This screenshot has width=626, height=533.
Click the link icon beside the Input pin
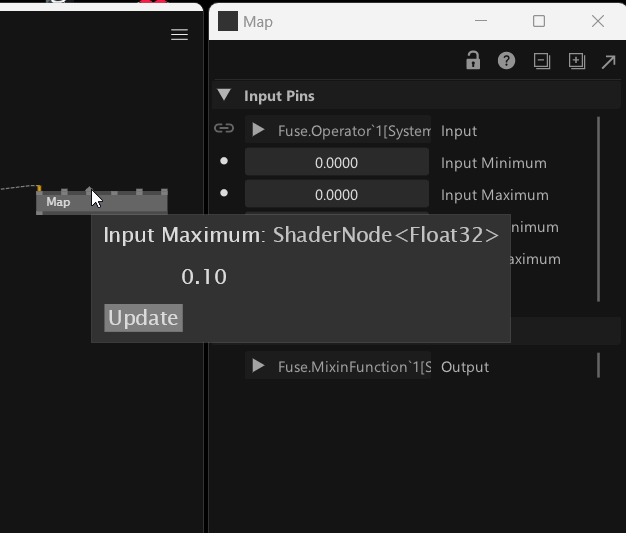[224, 128]
